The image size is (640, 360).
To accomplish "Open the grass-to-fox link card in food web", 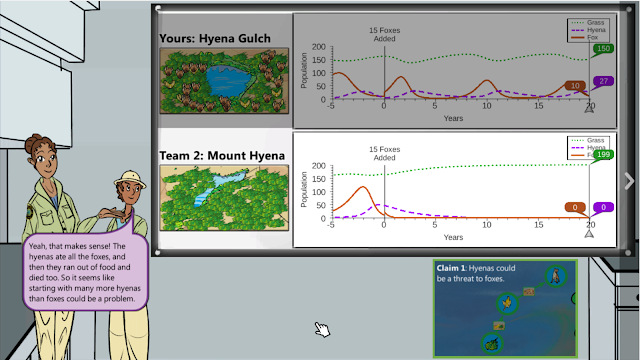I will coord(499,325).
